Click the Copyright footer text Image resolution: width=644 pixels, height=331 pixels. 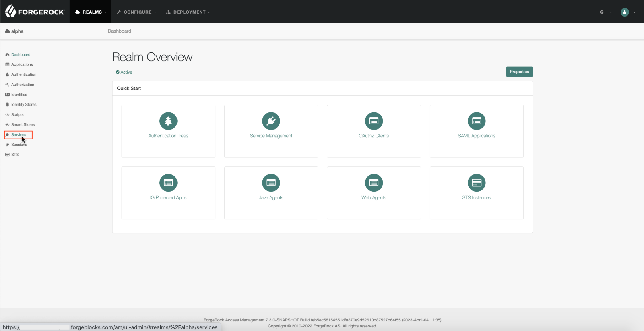[322, 326]
